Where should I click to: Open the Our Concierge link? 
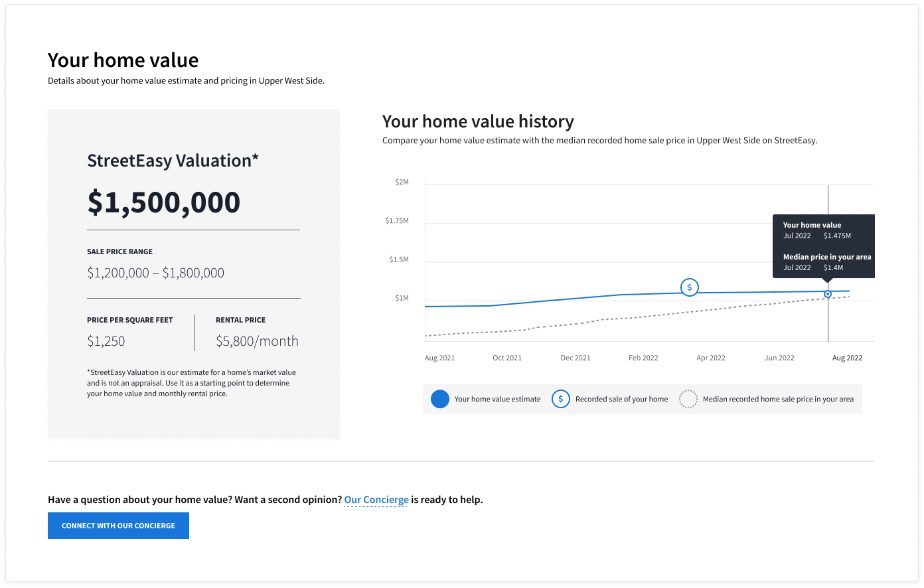[x=376, y=500]
